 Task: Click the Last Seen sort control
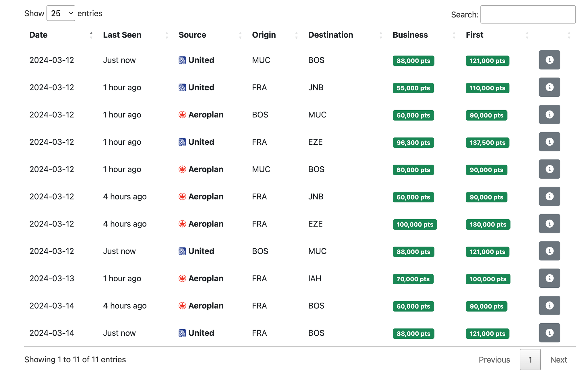point(167,35)
